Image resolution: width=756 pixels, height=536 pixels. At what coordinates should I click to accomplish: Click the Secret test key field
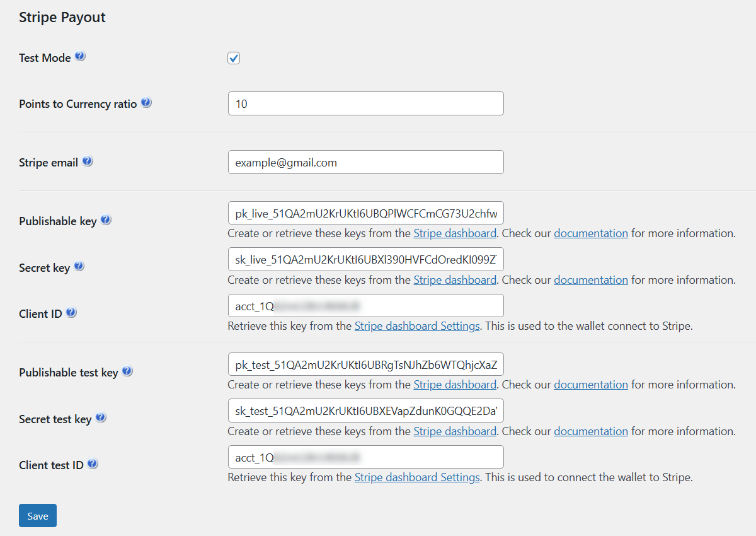[x=366, y=411]
